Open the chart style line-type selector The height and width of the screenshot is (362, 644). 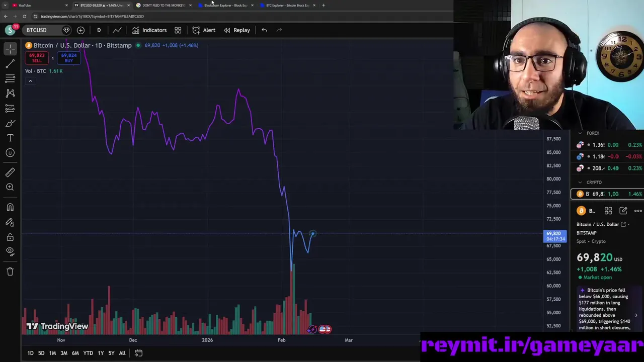(117, 30)
